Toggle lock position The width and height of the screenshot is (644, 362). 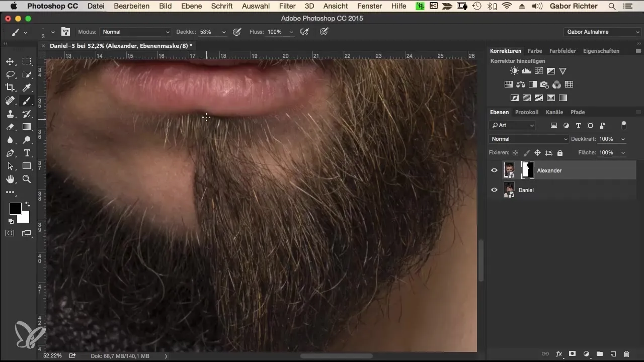click(x=537, y=152)
